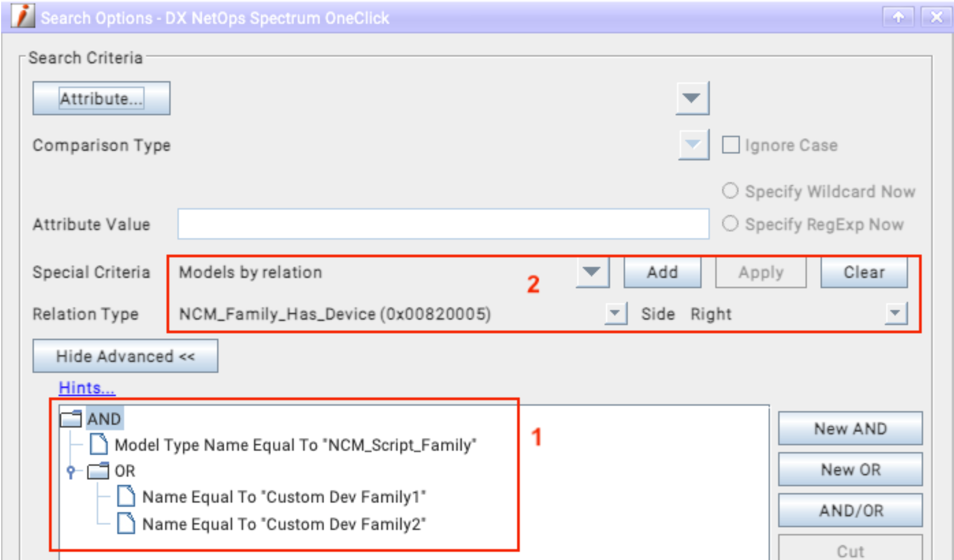This screenshot has width=954, height=560.
Task: Click the Clear button
Action: coord(864,272)
